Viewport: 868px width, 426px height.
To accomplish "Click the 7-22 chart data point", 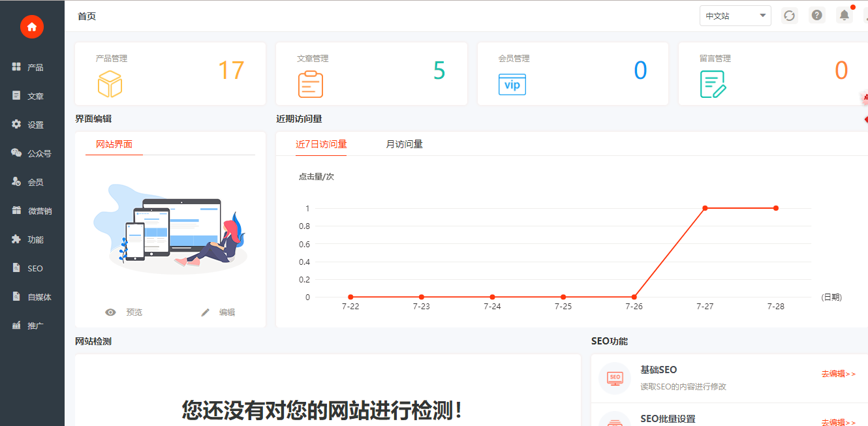I will (350, 297).
